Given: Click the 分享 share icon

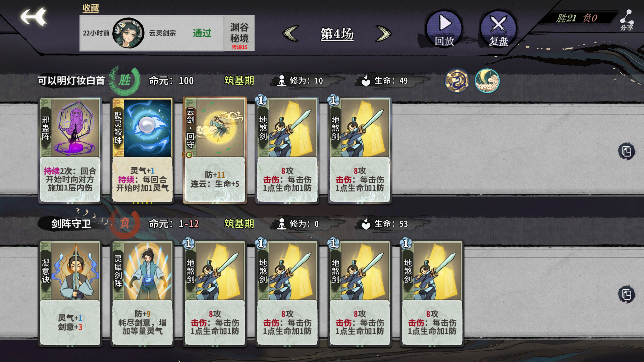Looking at the screenshot, I should (627, 20).
